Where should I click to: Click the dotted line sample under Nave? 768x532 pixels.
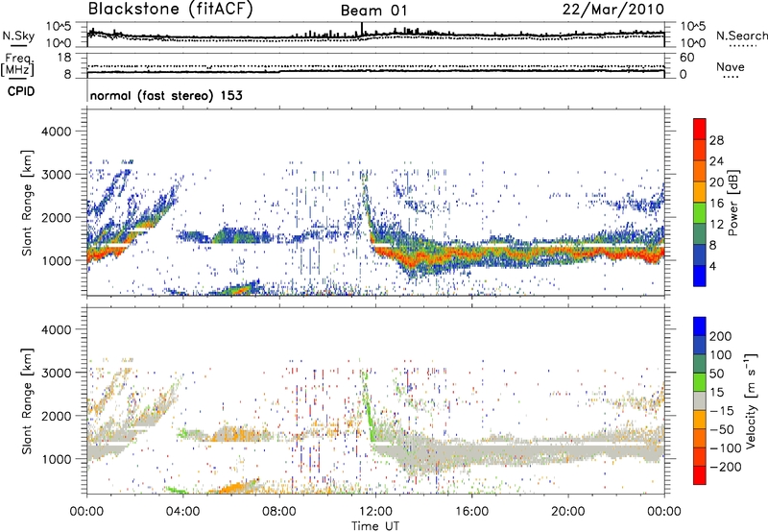731,77
